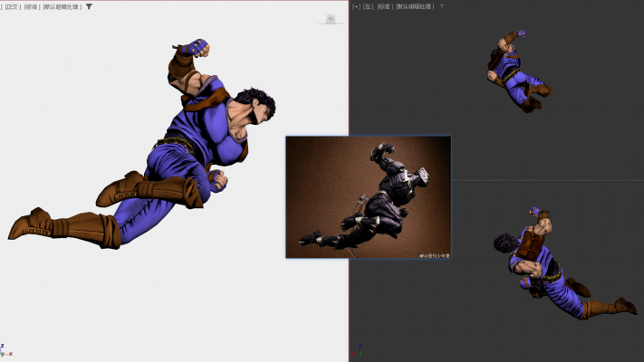Open the [+] general viewport menu
The image size is (644, 362).
356,6
